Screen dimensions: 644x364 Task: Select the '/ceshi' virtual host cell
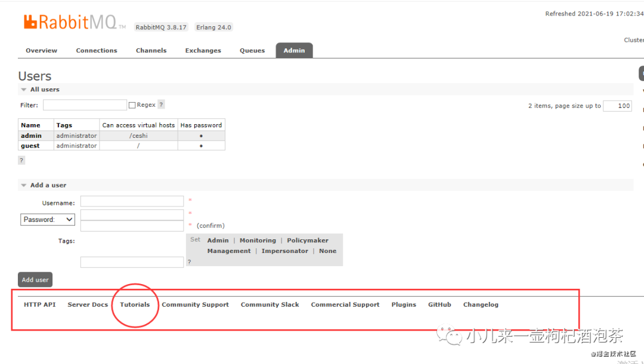138,135
